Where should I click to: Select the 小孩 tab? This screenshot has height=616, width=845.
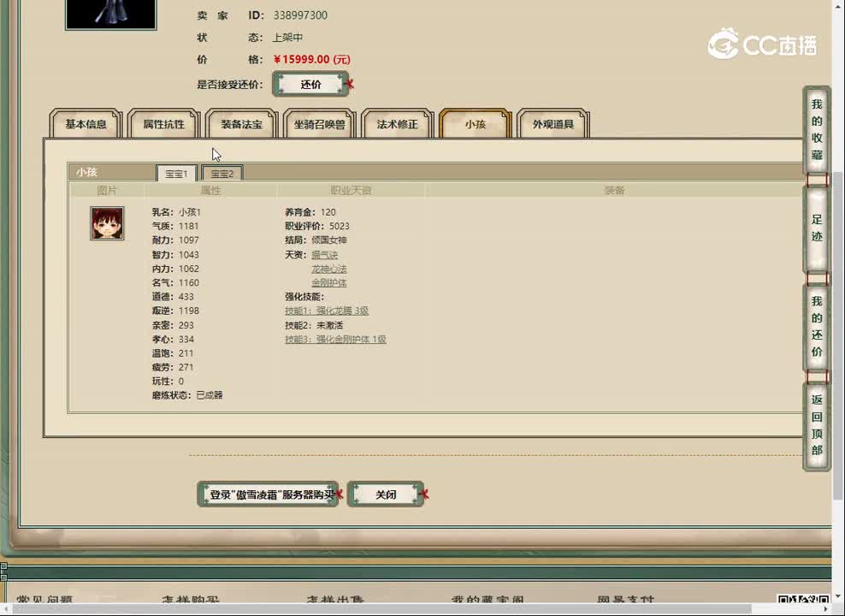tap(476, 124)
